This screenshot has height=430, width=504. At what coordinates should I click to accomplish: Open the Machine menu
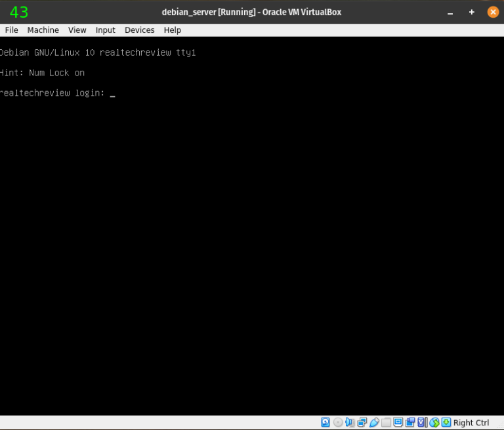coord(43,30)
